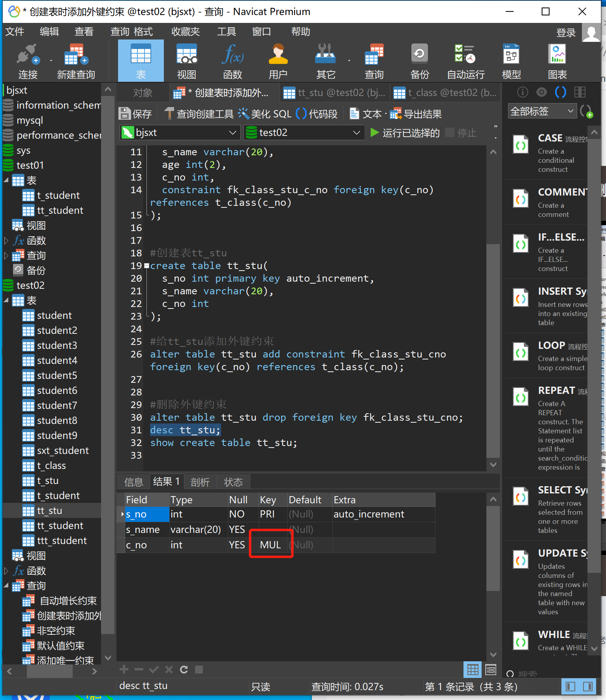Open the Query (查询) toolbar icon
This screenshot has height=700, width=606.
pos(374,61)
